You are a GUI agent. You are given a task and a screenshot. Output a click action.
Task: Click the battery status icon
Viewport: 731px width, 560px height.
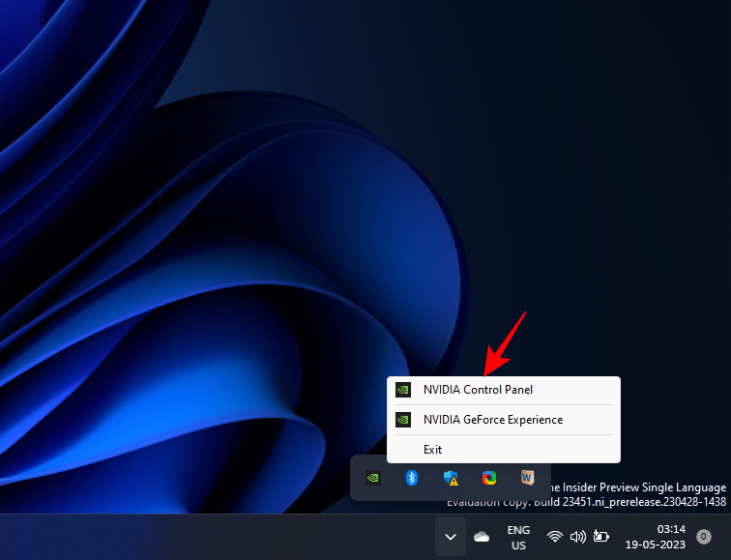point(601,537)
